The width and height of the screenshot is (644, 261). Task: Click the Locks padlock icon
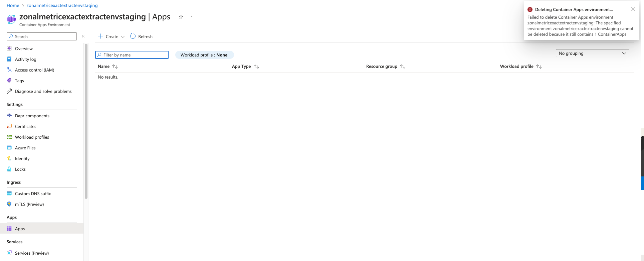pos(9,169)
